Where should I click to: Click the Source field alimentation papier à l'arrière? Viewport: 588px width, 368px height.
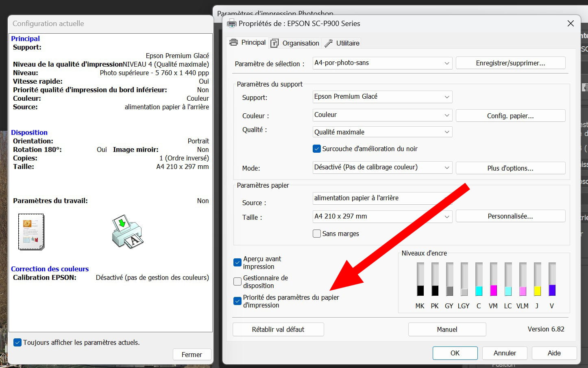(382, 198)
